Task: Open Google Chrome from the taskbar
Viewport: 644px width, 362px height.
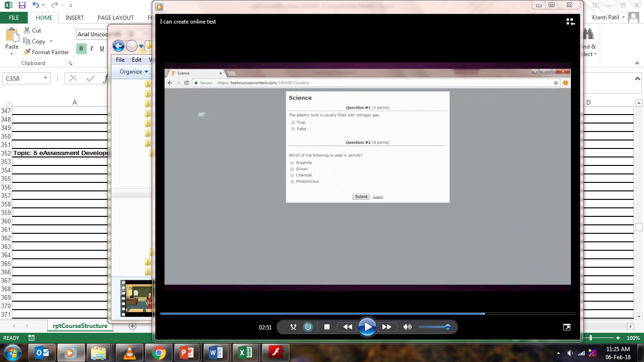Action: click(x=159, y=353)
